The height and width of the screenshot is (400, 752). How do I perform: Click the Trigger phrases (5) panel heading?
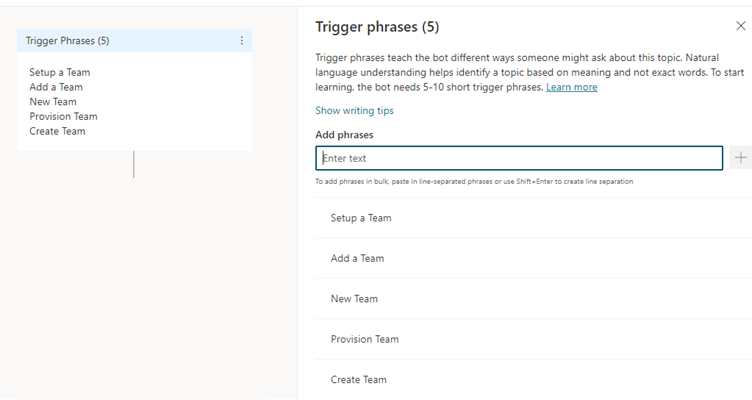(377, 27)
